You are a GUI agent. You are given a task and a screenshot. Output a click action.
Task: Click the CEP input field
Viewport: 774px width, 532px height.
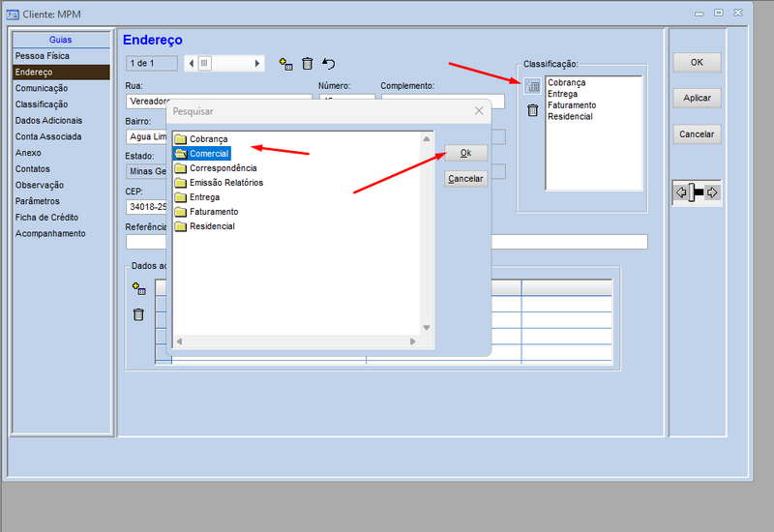pos(147,207)
